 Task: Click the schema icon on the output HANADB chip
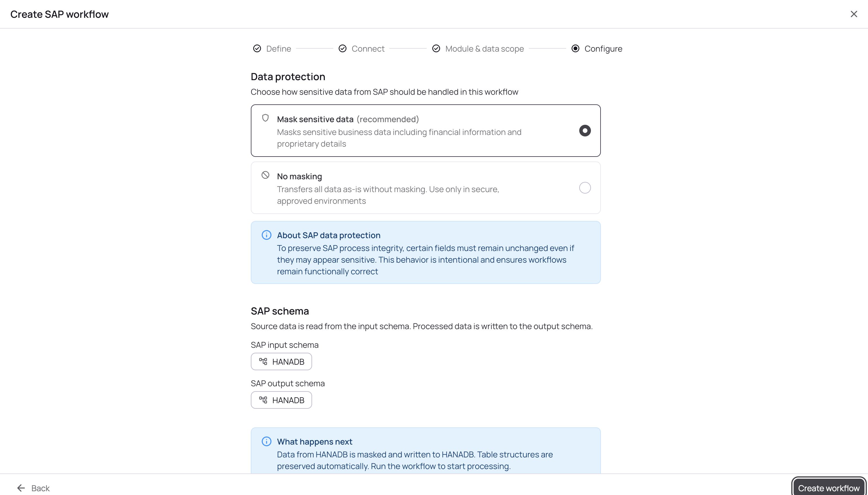pyautogui.click(x=263, y=400)
